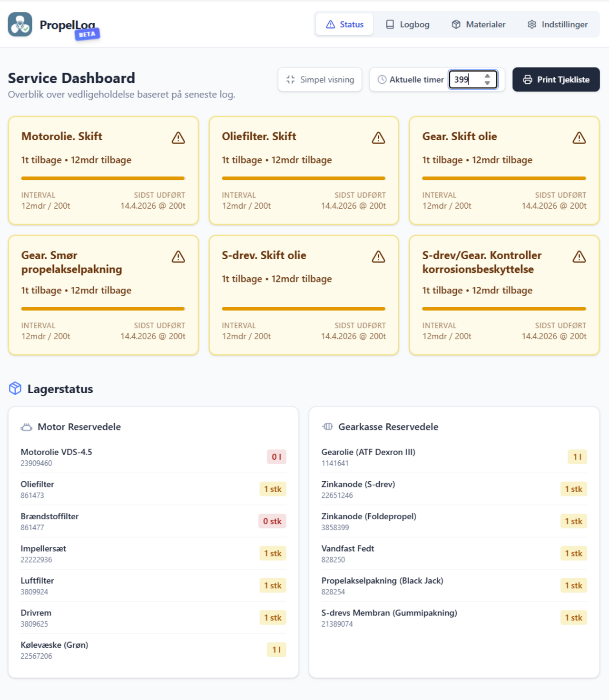Switch to the Materialer tab
This screenshot has width=609, height=700.
478,24
